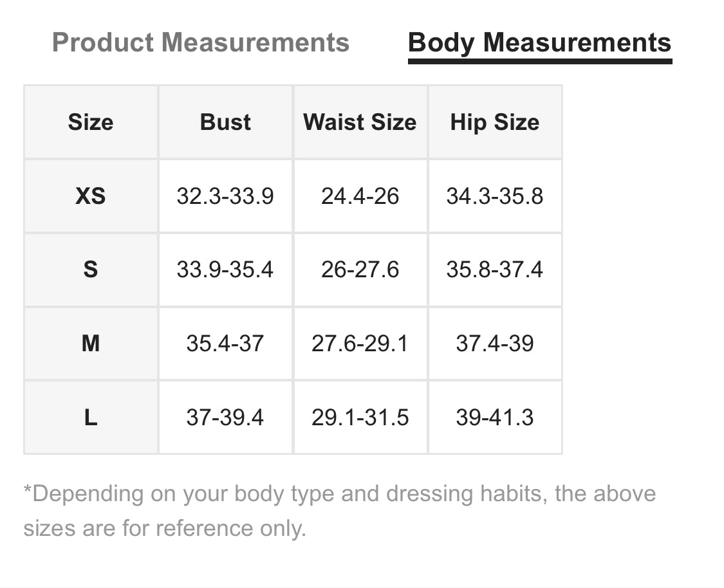The width and height of the screenshot is (724, 588).
Task: Click the Bust column header
Action: [225, 122]
